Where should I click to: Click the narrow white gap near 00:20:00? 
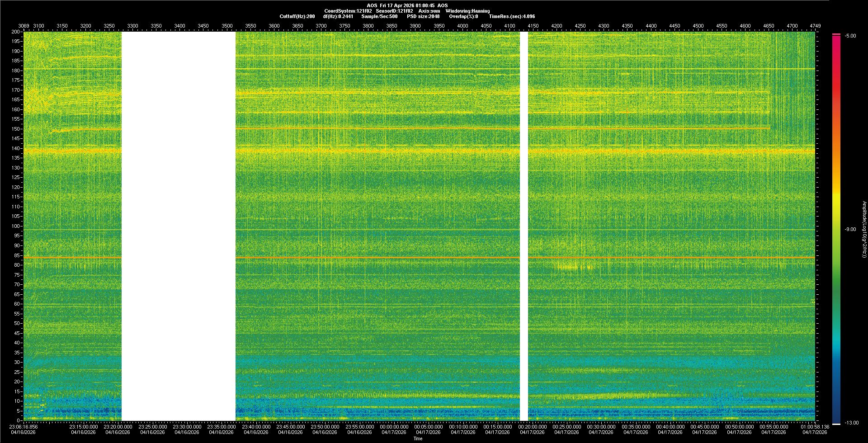point(524,226)
